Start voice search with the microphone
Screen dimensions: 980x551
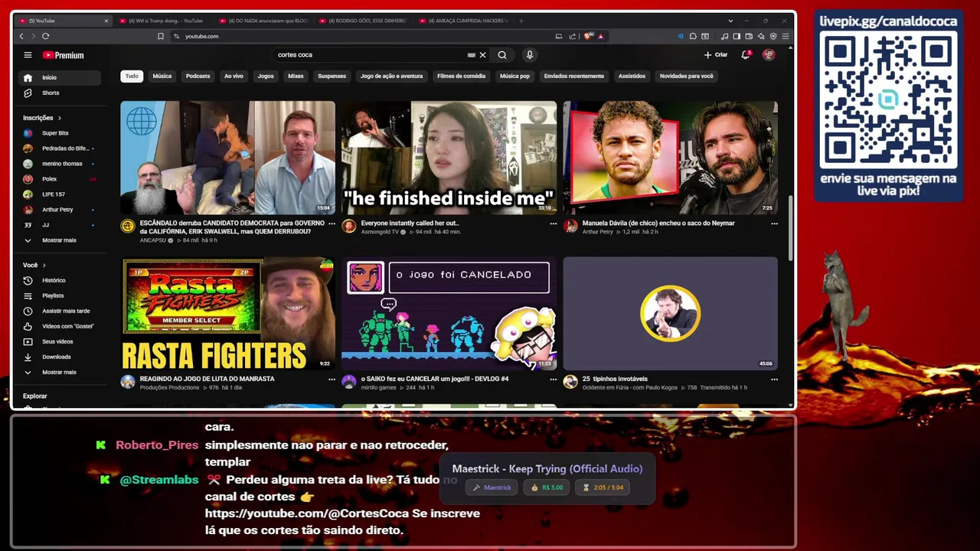(x=529, y=55)
